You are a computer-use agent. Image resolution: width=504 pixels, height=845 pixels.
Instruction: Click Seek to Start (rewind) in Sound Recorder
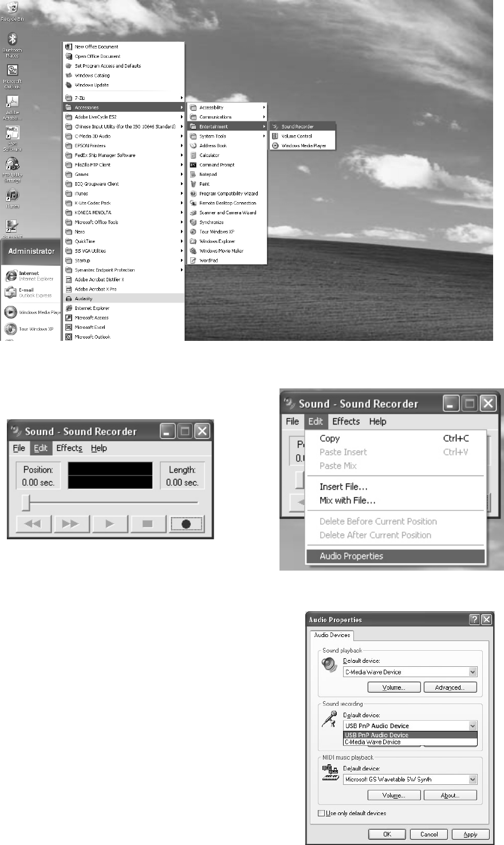click(x=33, y=524)
